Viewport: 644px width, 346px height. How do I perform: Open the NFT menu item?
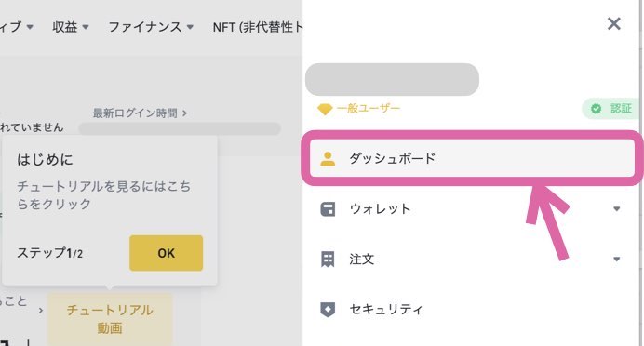(x=258, y=27)
